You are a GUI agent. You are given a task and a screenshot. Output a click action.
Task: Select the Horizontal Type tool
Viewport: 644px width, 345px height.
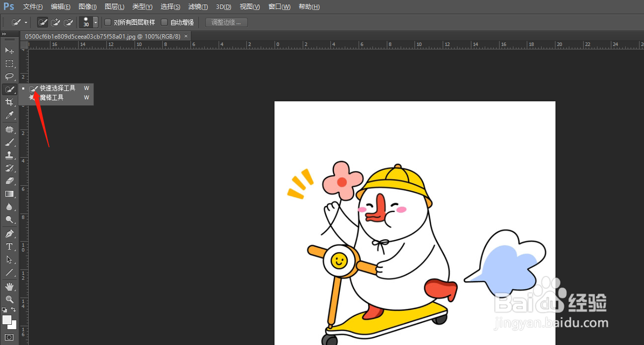pyautogui.click(x=9, y=247)
